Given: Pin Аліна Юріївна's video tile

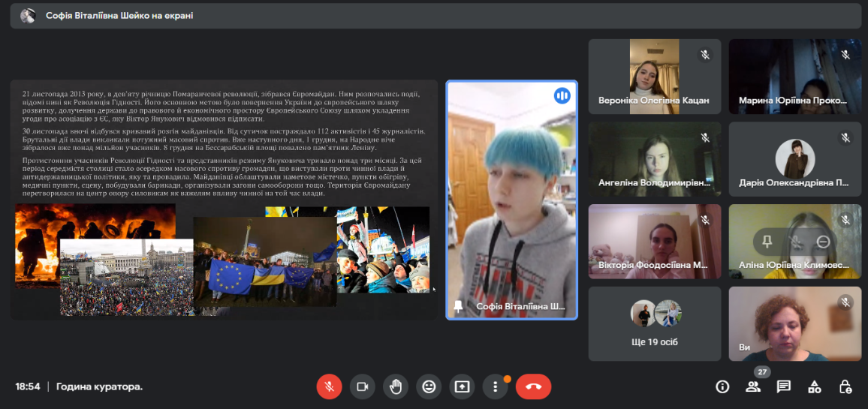Looking at the screenshot, I should [x=767, y=241].
